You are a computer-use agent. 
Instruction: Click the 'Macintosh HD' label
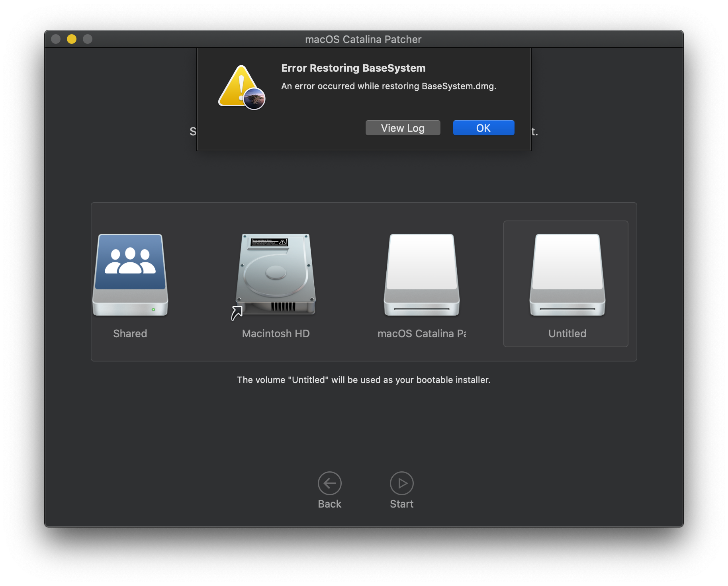tap(276, 333)
